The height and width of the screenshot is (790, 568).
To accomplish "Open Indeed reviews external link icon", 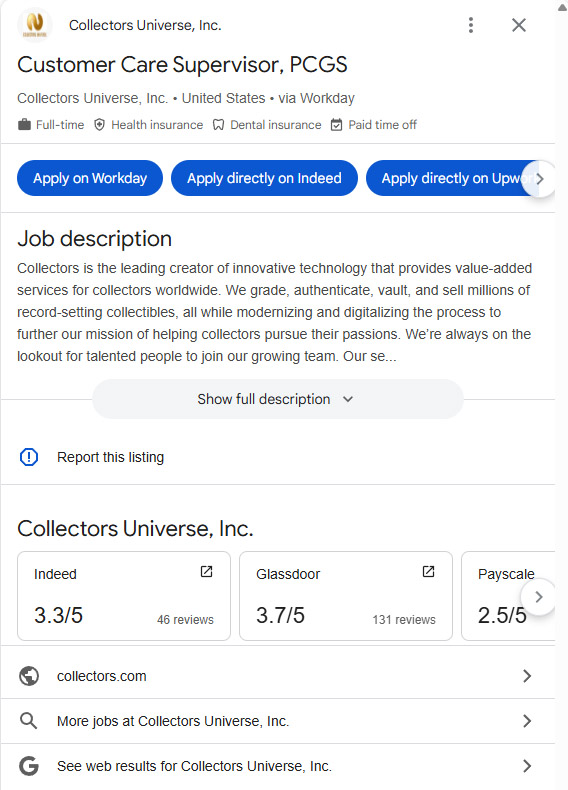I will (206, 571).
